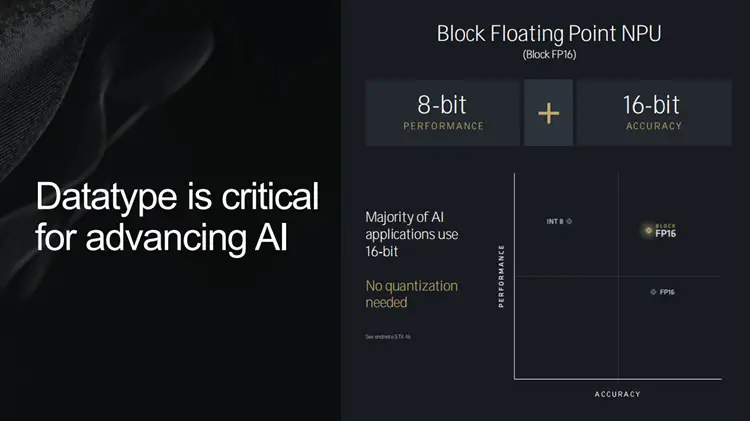Click the Accuracy axis label
The image size is (750, 421).
point(617,394)
